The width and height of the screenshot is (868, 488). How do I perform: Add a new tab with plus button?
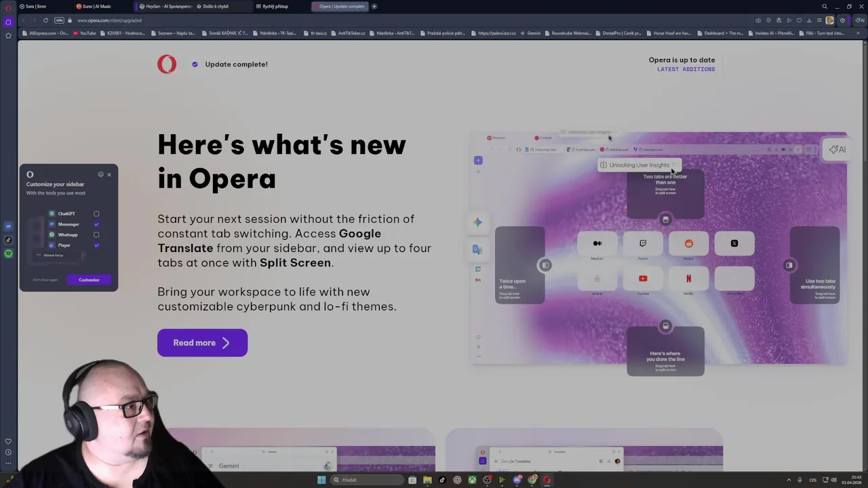374,6
